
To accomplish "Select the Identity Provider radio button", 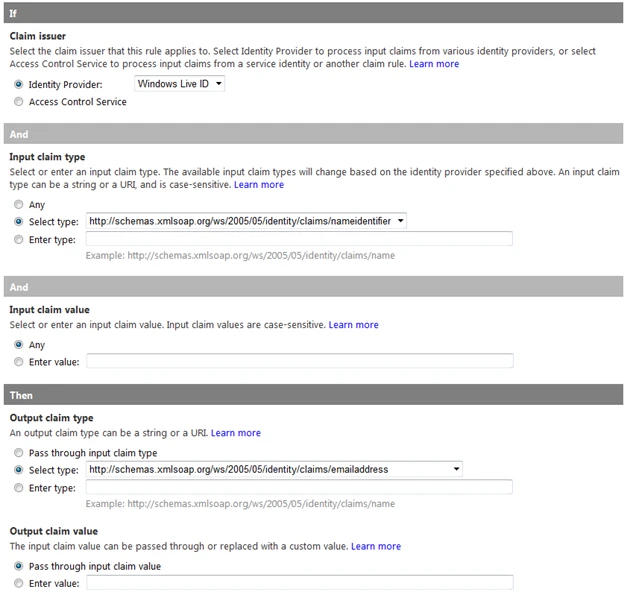I will (18, 84).
